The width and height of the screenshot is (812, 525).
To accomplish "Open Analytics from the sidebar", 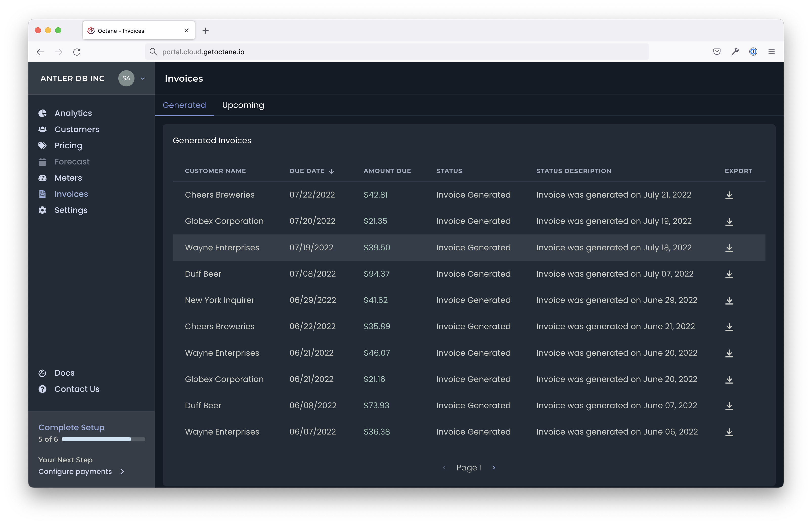I will (73, 113).
